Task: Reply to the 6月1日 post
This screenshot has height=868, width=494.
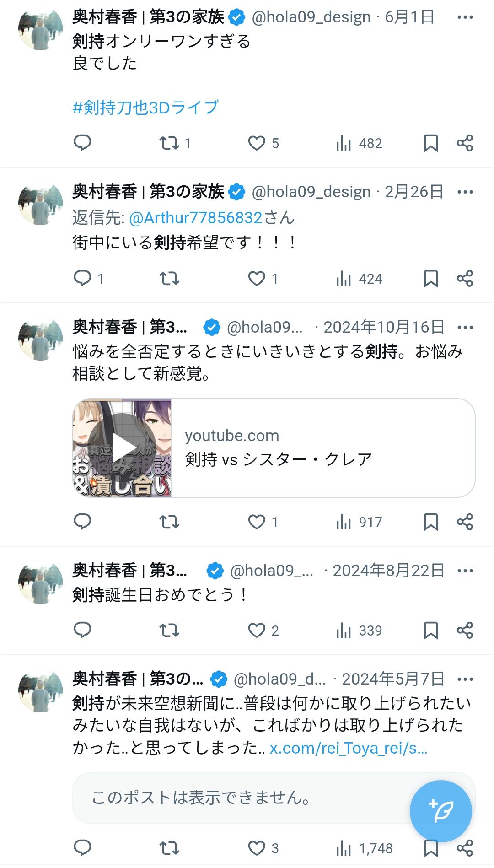Action: 82,143
